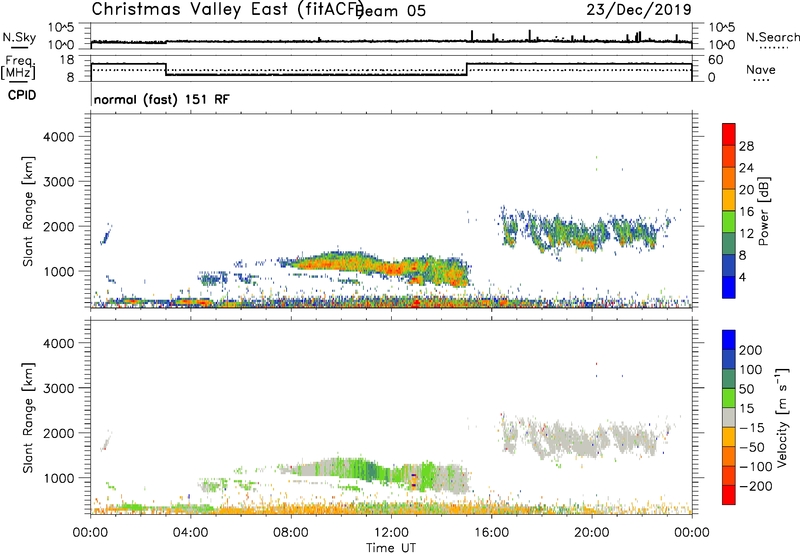Click the 'normal (fast) 151 RF' text
The width and height of the screenshot is (800, 554).
(161, 99)
